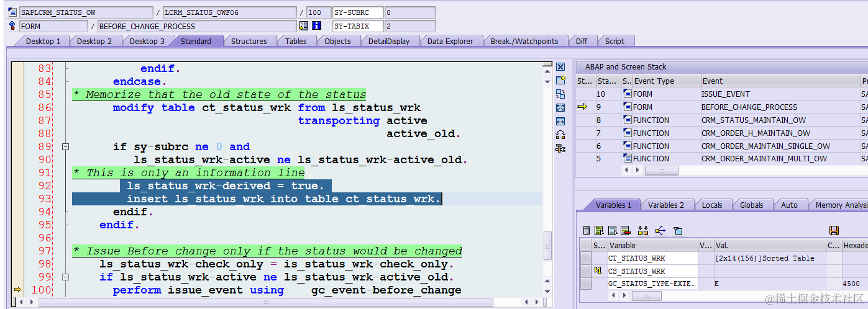
Task: Open the Script tab
Action: click(x=614, y=41)
